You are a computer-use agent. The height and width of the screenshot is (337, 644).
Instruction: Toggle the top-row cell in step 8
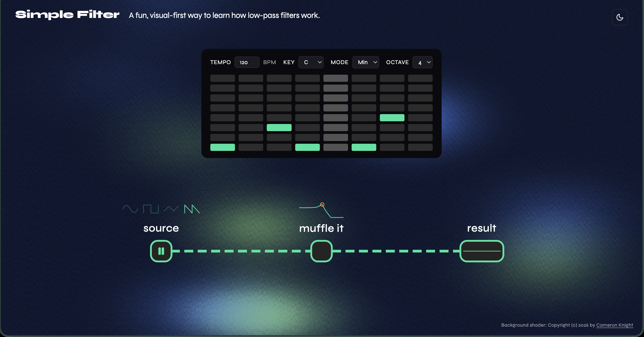point(420,78)
